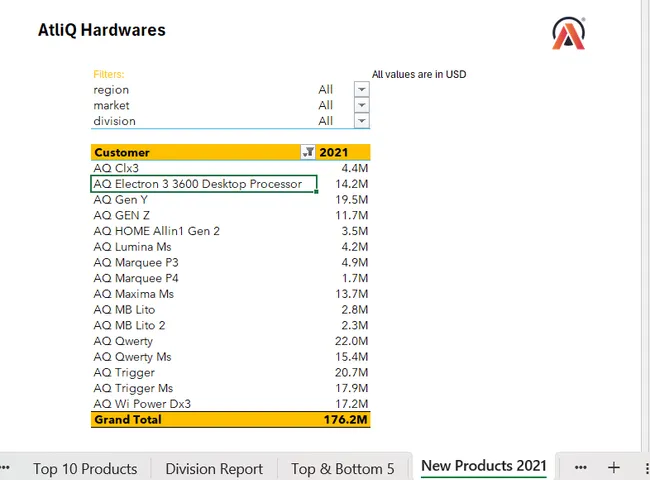The width and height of the screenshot is (650, 480).
Task: Select the AQ Trigger cell
Action: [204, 373]
